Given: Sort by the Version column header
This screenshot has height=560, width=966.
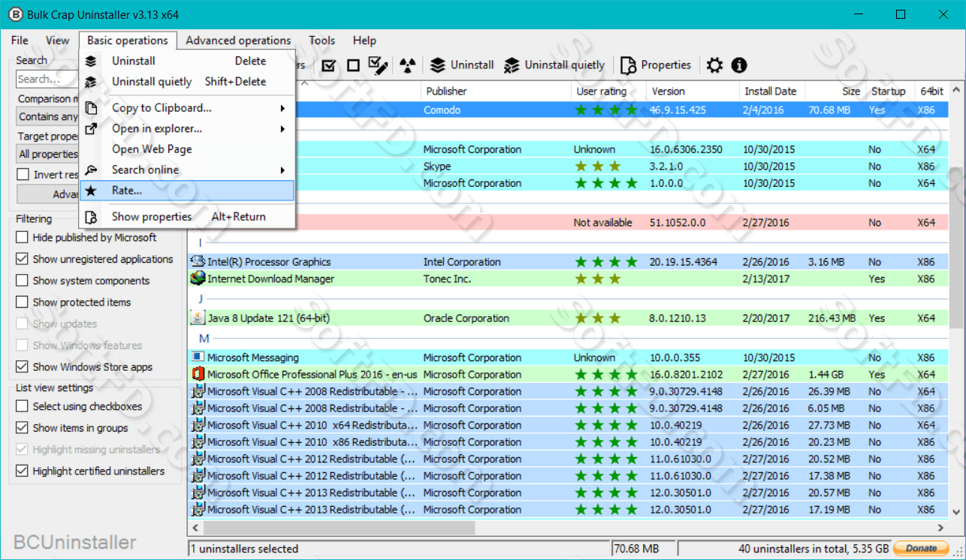Looking at the screenshot, I should coord(693,91).
